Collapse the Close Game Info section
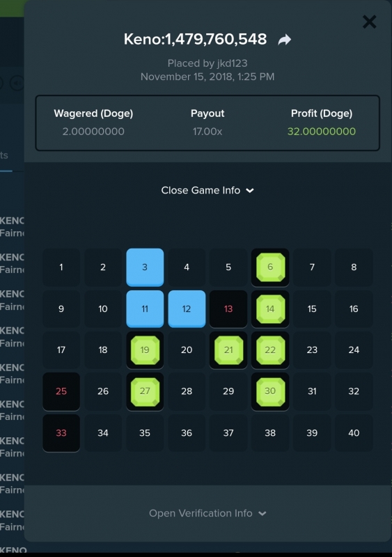Screen dimensions: 392x557 [207, 190]
